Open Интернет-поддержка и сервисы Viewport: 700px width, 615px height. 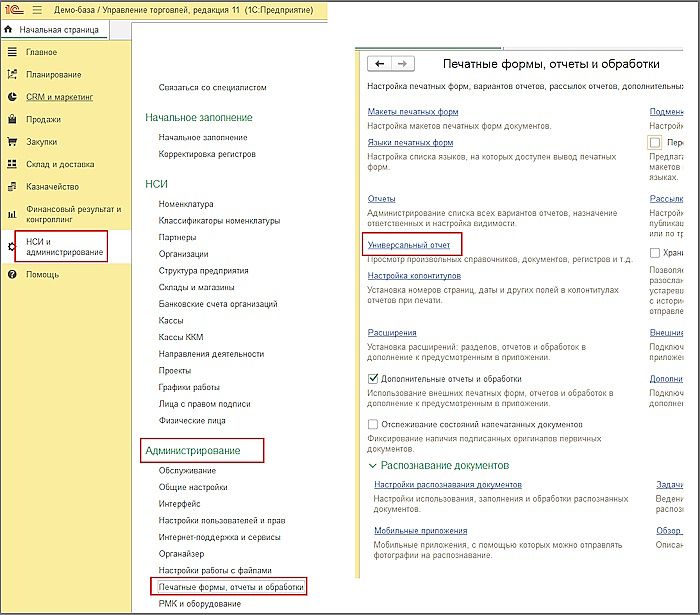click(x=219, y=537)
